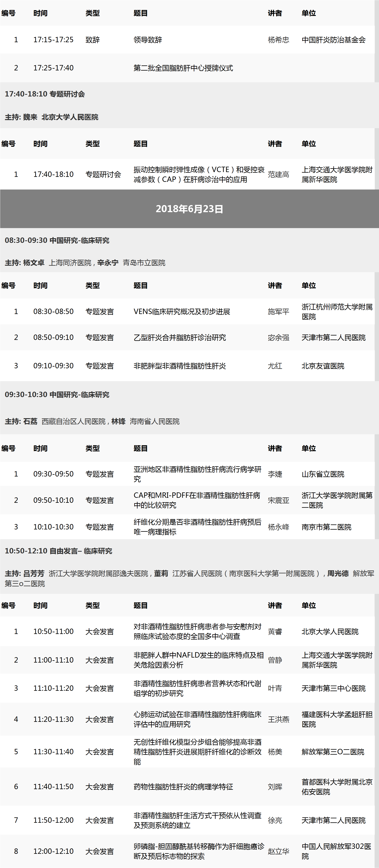
Task: Click the 无创性纤维化模型 talk title
Action: pyautogui.click(x=197, y=752)
